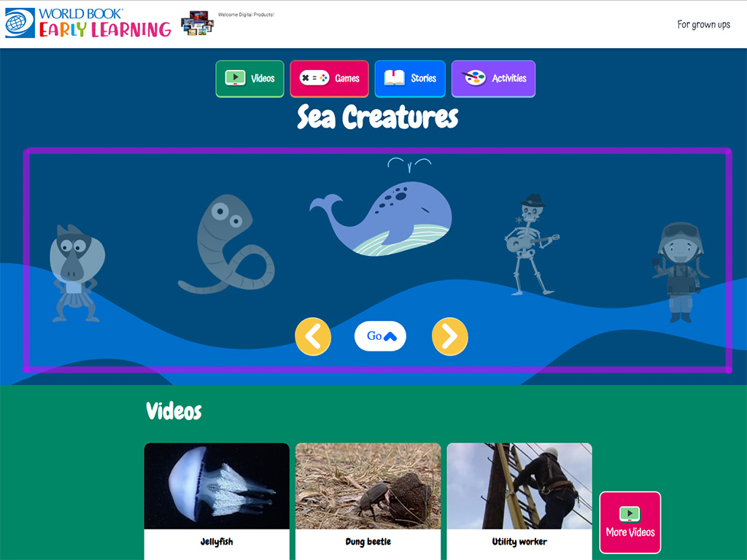
Task: Open the Activities tab
Action: coord(494,79)
